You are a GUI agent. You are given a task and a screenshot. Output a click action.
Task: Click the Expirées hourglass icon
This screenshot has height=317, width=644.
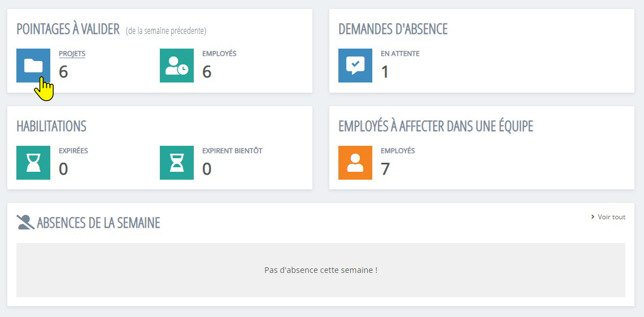(33, 163)
